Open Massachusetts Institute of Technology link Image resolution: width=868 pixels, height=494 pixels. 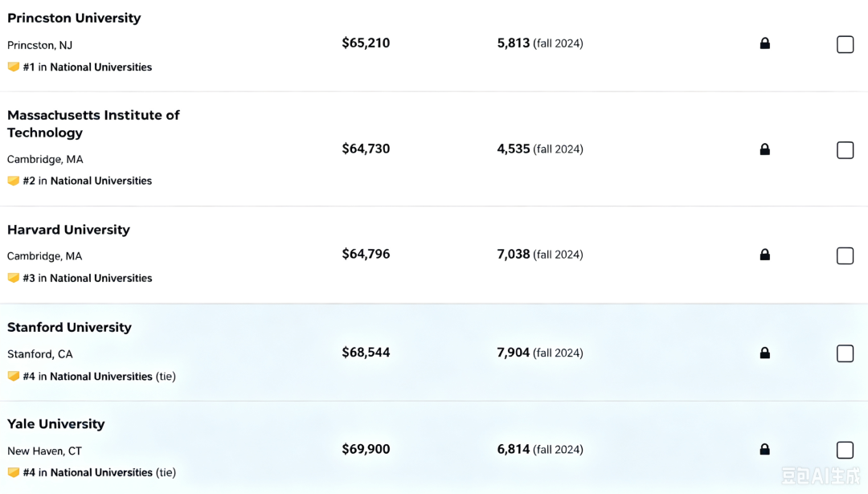[93, 124]
